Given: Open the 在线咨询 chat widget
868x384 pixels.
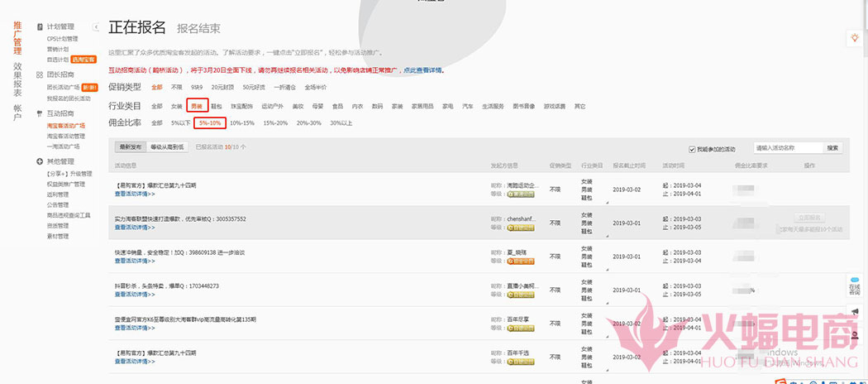Looking at the screenshot, I should [854, 288].
